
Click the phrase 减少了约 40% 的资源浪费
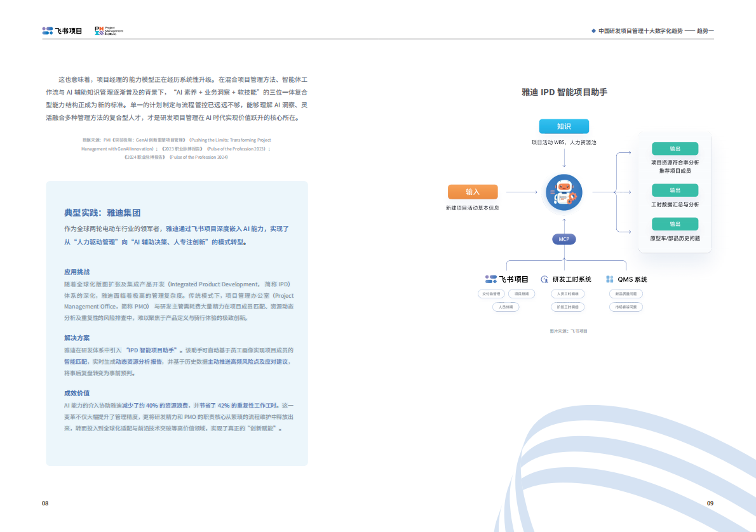[x=156, y=406]
